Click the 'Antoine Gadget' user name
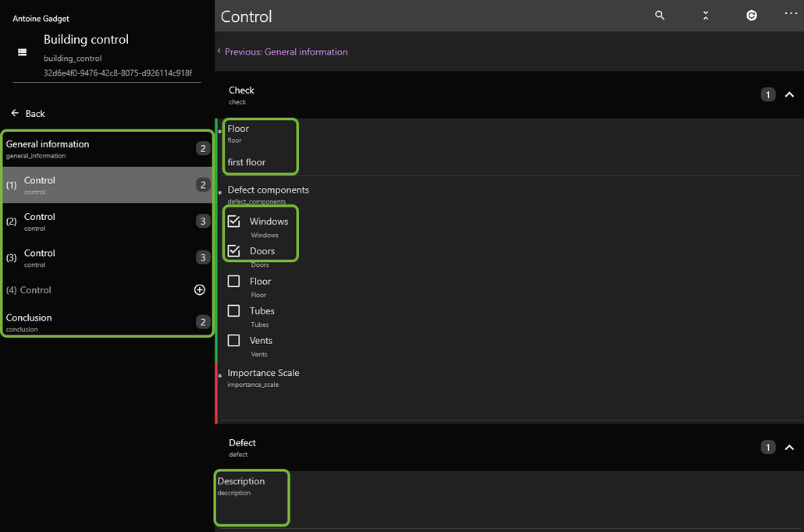The image size is (804, 532). tap(41, 19)
